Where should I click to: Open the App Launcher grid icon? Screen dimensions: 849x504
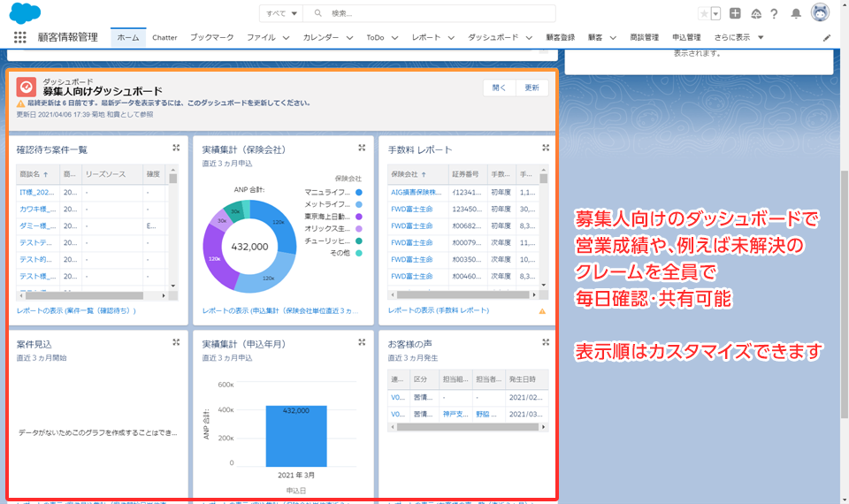point(19,38)
